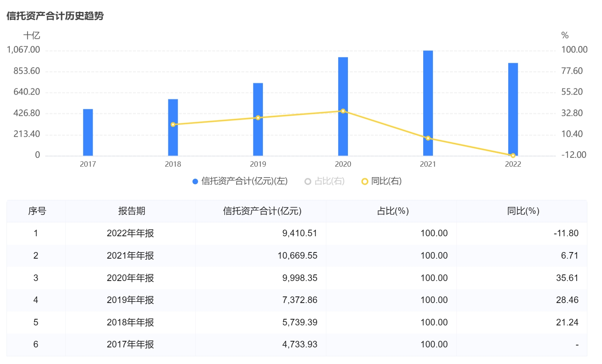Click the 同比(%) table column header
The image size is (602, 364).
(x=523, y=211)
